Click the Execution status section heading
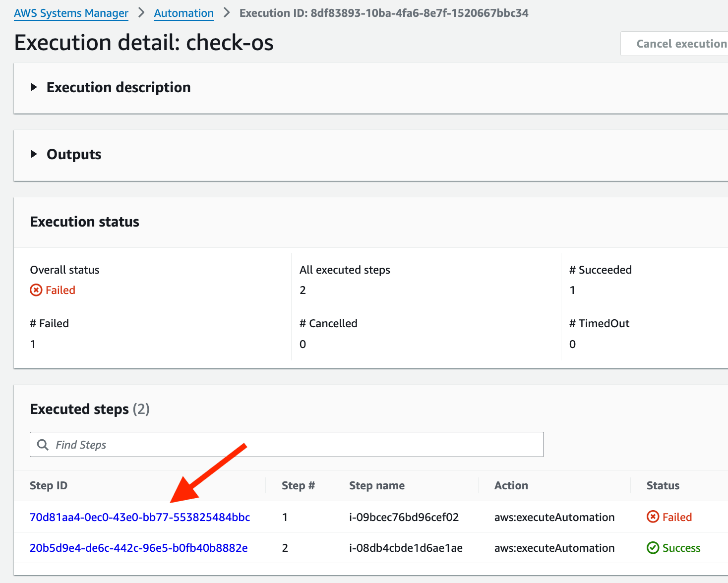Screen dimensions: 728x583 pyautogui.click(x=85, y=222)
